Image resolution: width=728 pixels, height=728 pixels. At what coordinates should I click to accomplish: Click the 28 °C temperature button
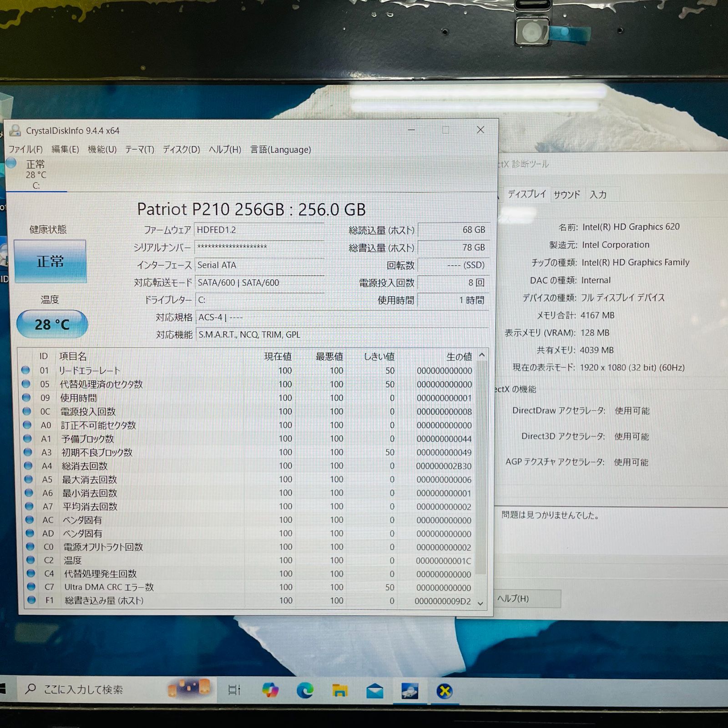(x=52, y=324)
